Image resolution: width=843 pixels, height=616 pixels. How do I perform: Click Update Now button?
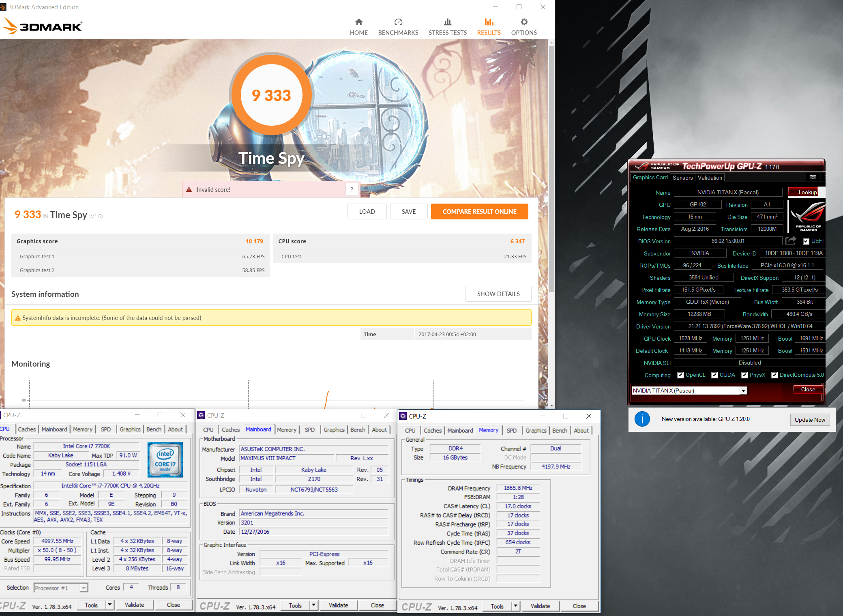pyautogui.click(x=810, y=419)
